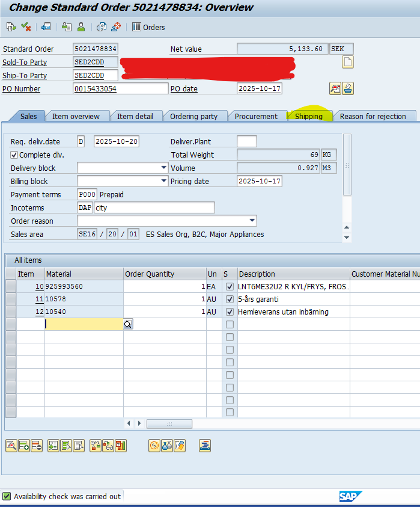Click the blank document icon beside net value
Viewport: 420px width, 507px height.
pyautogui.click(x=348, y=62)
